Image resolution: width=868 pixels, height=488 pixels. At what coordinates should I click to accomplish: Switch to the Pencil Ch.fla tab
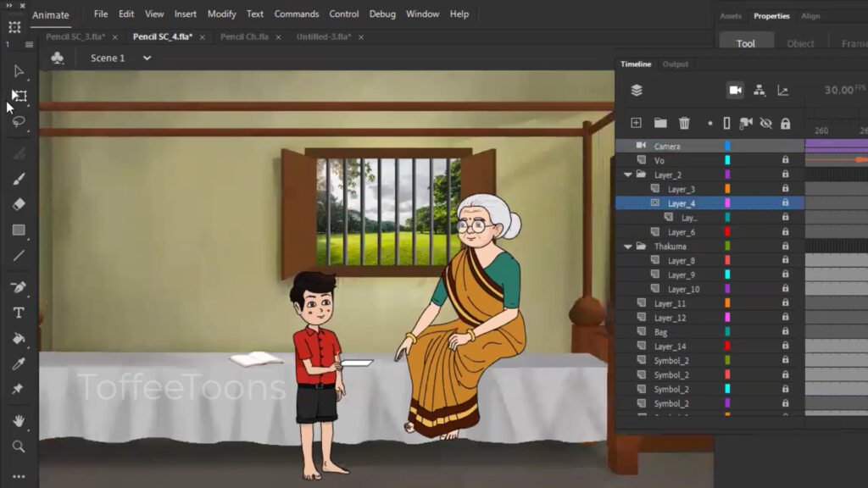[x=244, y=36]
